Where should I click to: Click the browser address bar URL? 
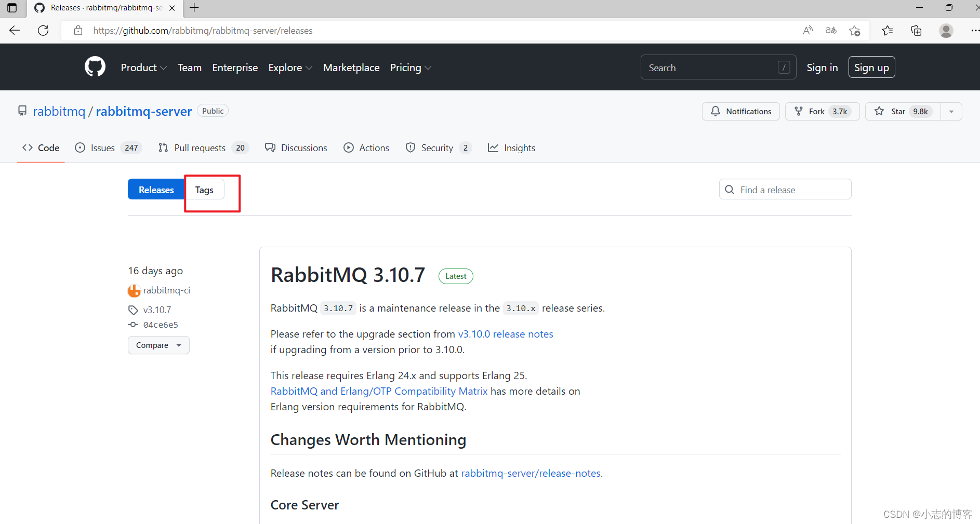pos(203,31)
